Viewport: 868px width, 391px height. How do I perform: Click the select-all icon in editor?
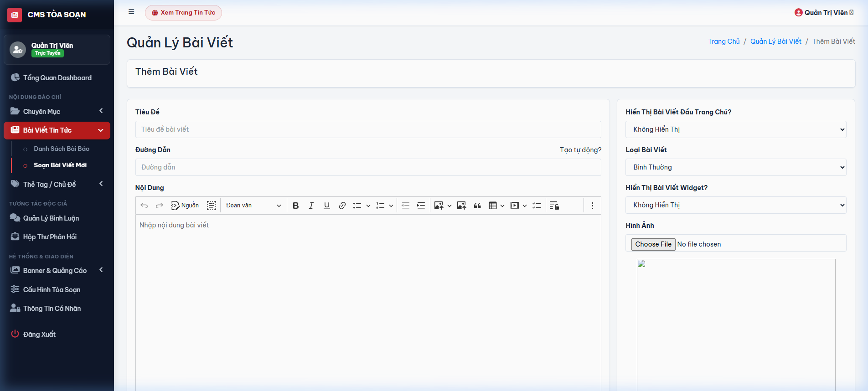[x=212, y=206]
